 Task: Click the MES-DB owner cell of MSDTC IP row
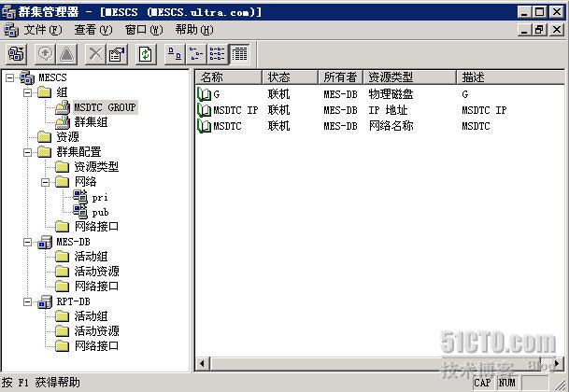point(340,110)
